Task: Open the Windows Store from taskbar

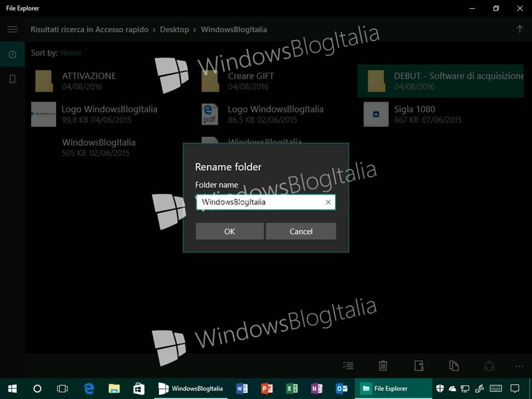Action: pyautogui.click(x=139, y=388)
